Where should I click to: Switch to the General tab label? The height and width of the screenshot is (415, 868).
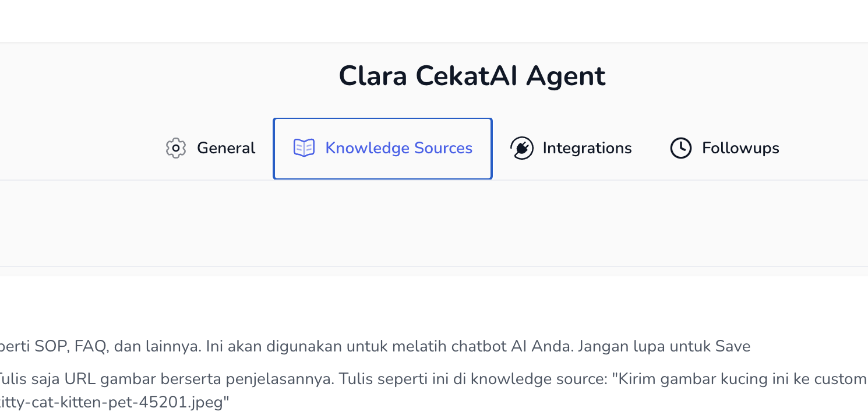(x=226, y=148)
